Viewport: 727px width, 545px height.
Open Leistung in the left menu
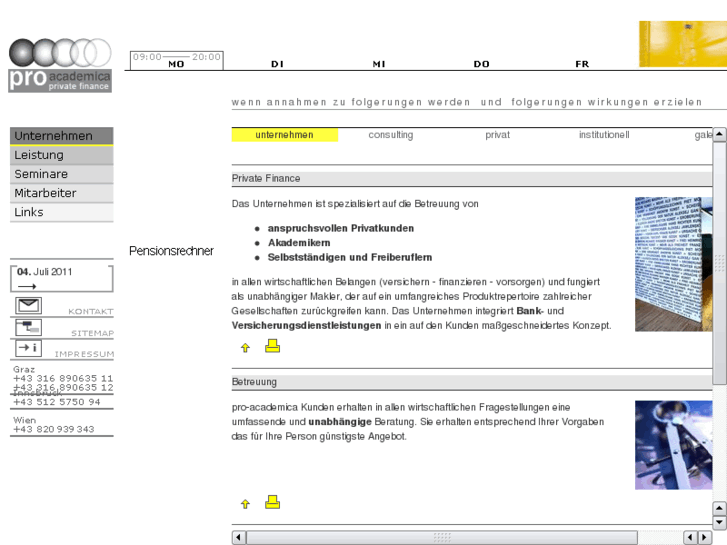click(62, 155)
